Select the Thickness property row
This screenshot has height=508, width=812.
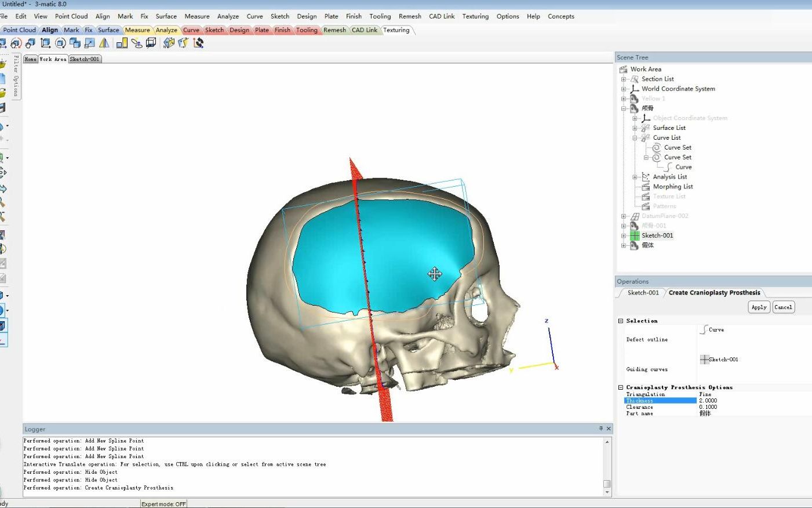[x=660, y=401]
